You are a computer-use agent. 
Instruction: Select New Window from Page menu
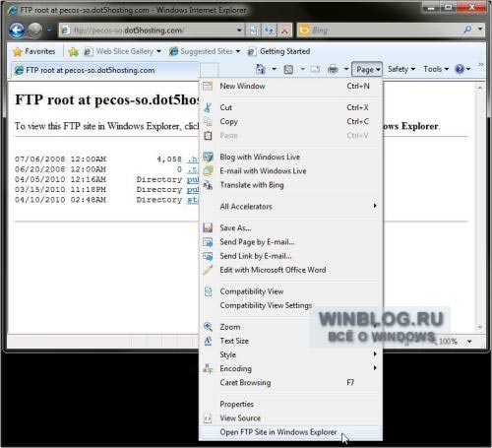(290, 87)
